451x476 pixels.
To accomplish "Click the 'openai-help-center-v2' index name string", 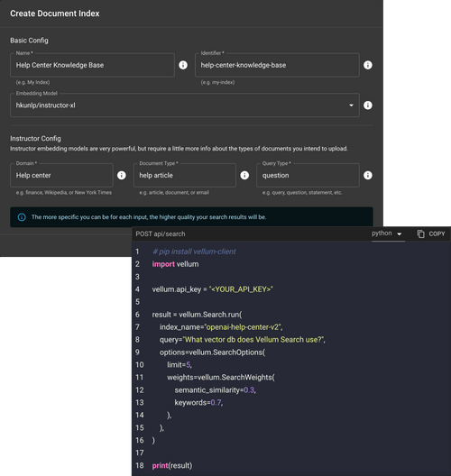I will pyautogui.click(x=243, y=327).
